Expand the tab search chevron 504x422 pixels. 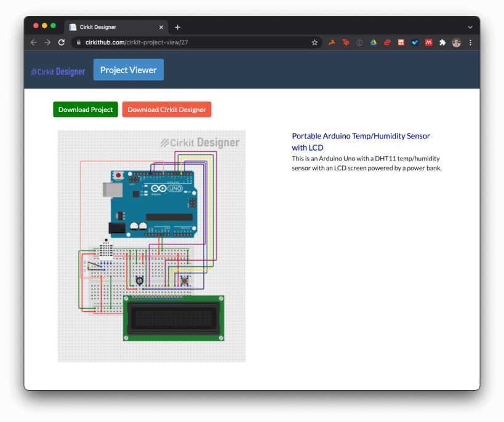[470, 27]
